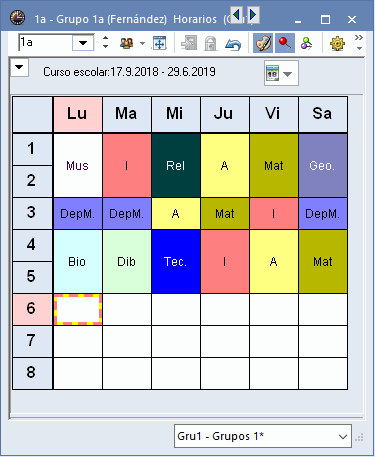The height and width of the screenshot is (457, 375).
Task: Click the dark green Rel lesson block
Action: pos(176,166)
